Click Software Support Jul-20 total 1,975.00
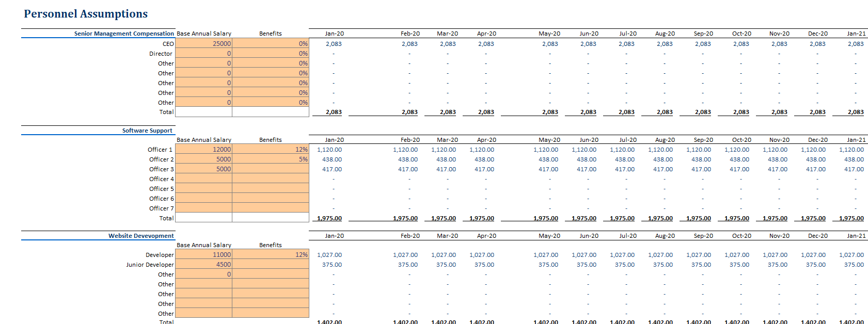 point(622,218)
